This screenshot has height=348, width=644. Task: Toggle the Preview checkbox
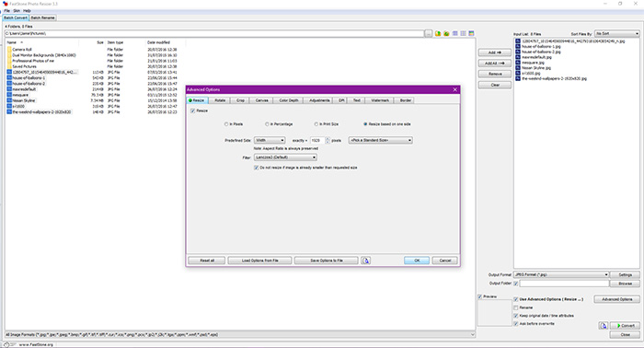click(479, 296)
